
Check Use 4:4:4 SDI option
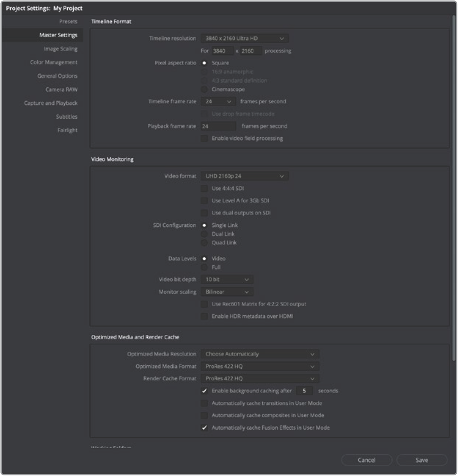204,188
